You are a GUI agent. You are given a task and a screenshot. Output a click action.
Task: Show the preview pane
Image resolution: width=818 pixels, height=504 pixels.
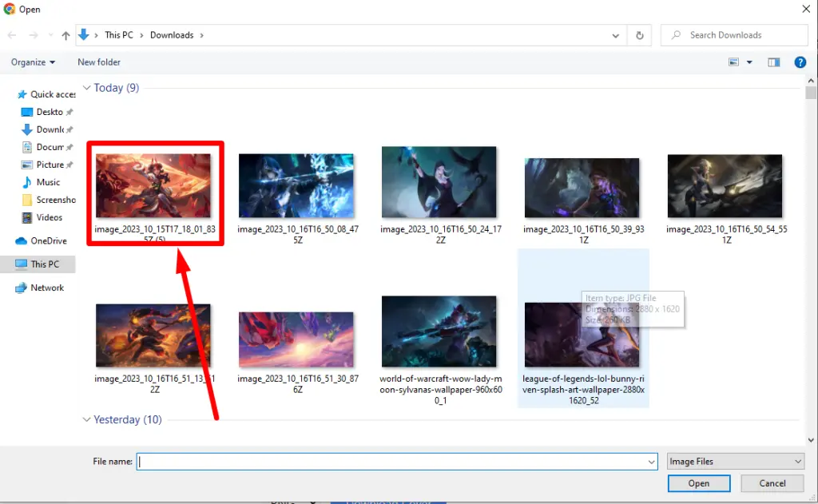click(x=773, y=62)
